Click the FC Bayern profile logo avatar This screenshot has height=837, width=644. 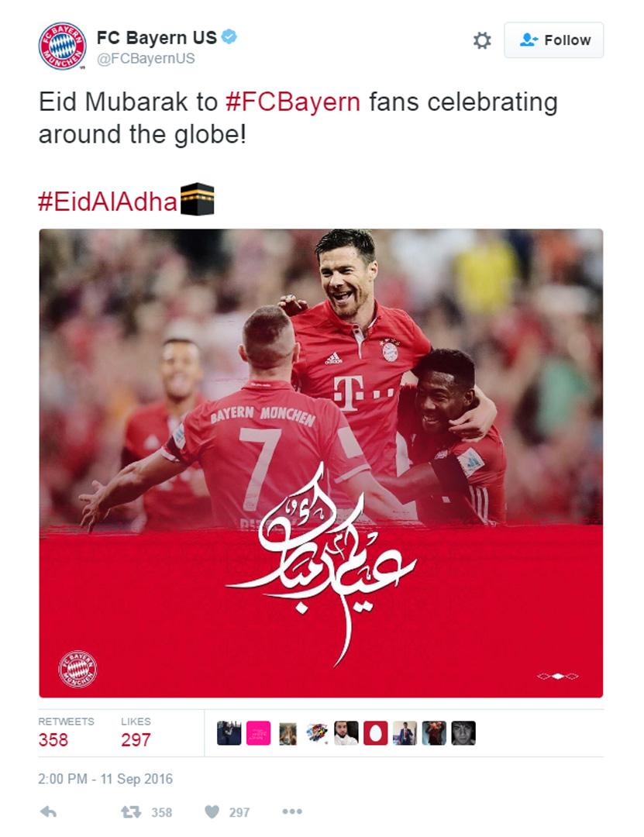click(63, 46)
